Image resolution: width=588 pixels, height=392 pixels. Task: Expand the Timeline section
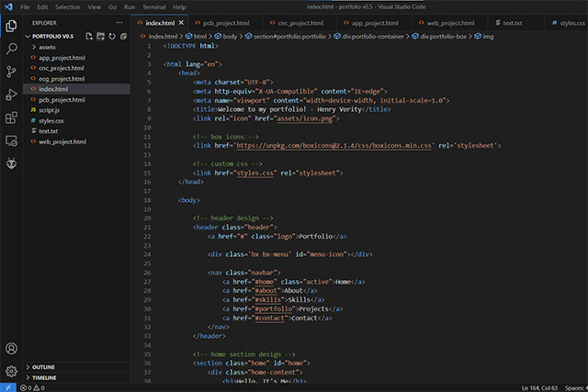[x=44, y=377]
